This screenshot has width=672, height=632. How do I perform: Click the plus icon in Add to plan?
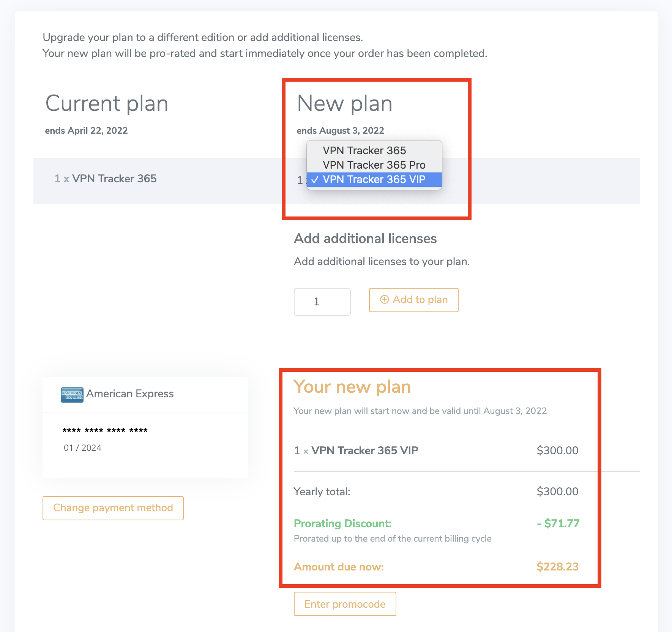pyautogui.click(x=384, y=300)
